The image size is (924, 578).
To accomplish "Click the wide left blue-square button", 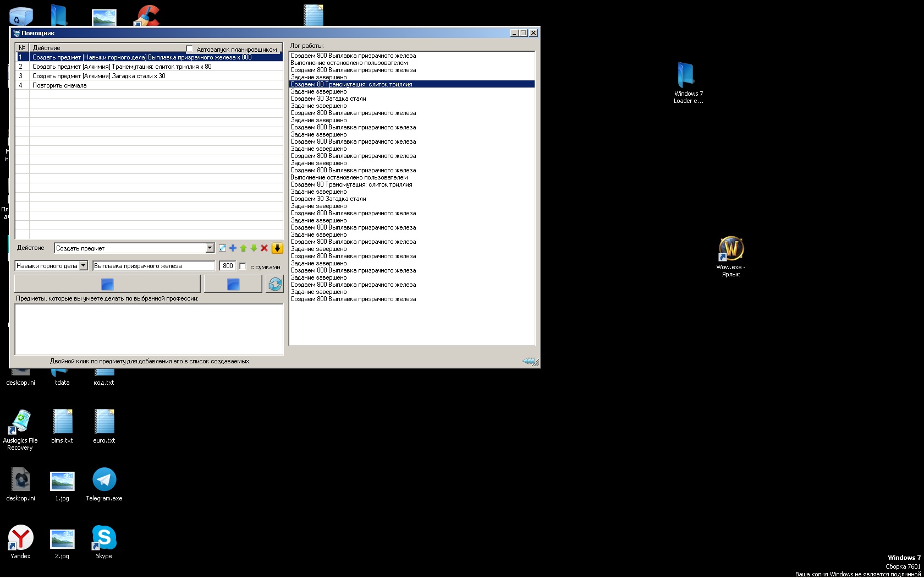I will click(x=107, y=284).
